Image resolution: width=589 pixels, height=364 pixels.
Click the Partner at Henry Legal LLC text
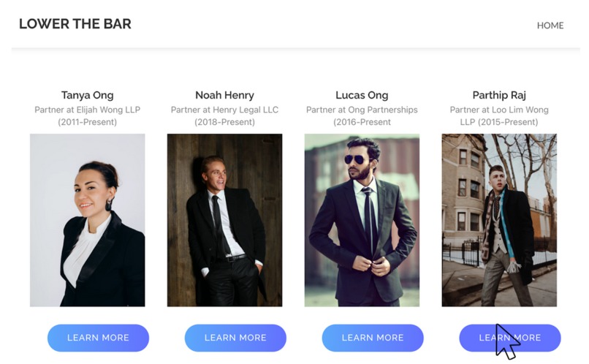[x=224, y=110]
